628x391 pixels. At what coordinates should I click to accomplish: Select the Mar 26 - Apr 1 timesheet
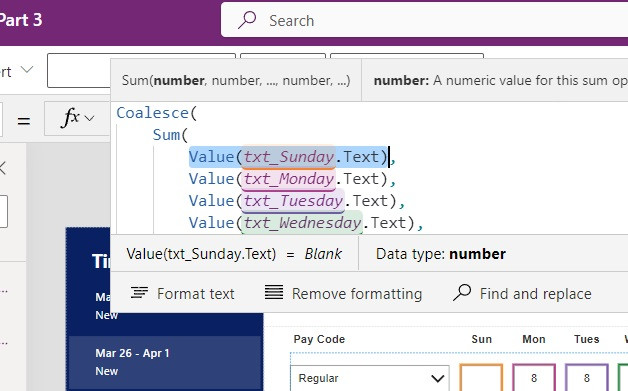coord(166,362)
